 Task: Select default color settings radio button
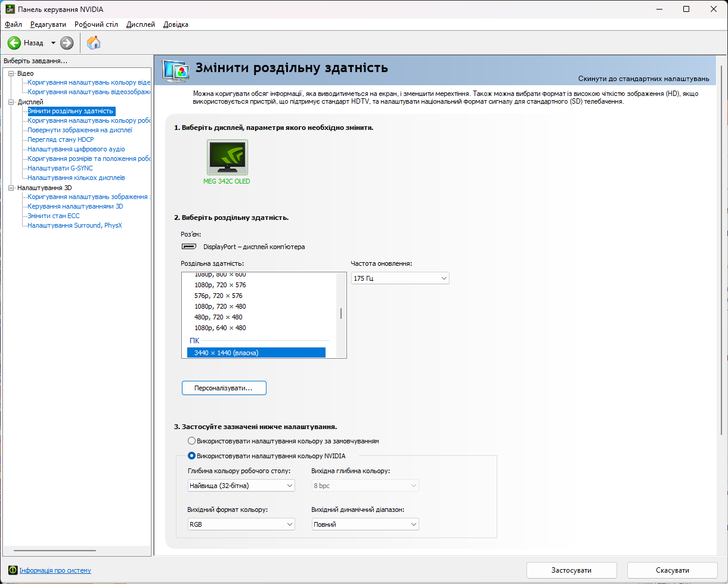coord(191,441)
